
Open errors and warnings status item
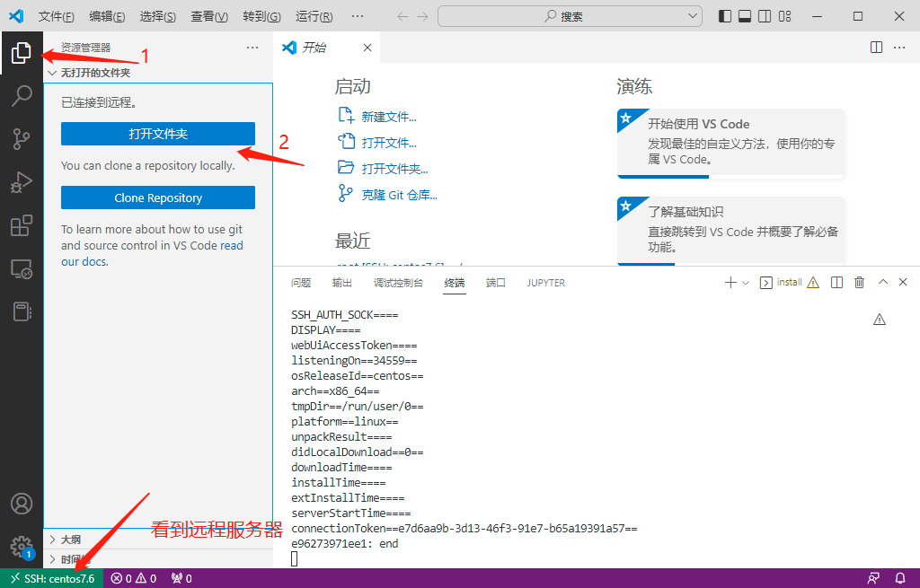[x=135, y=579]
